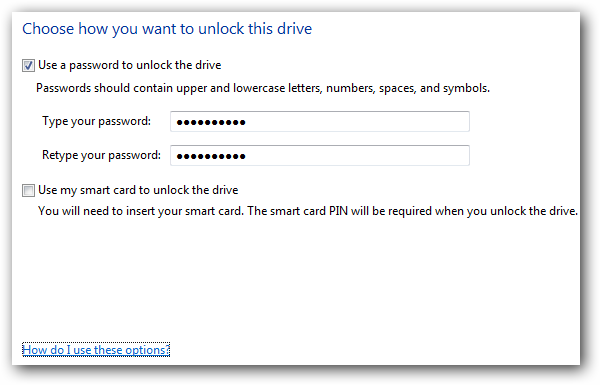Click the "Retype your password:" field label

pyautogui.click(x=101, y=155)
